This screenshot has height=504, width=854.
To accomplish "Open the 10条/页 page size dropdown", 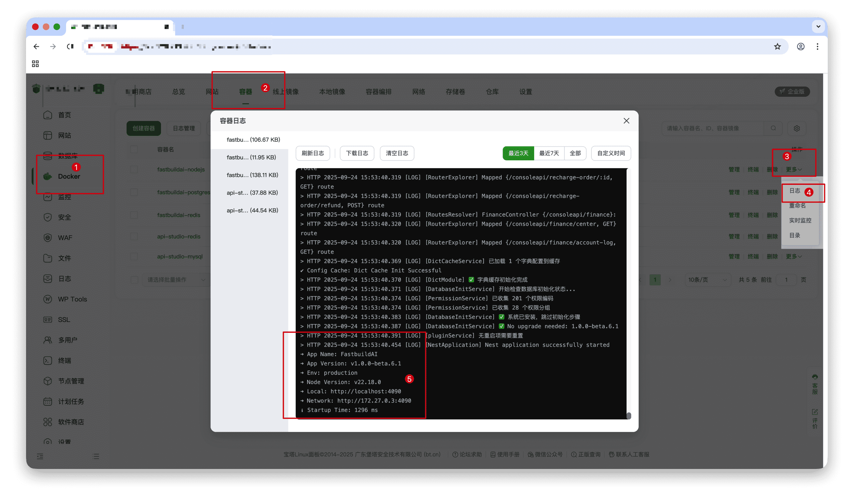I will coord(708,279).
